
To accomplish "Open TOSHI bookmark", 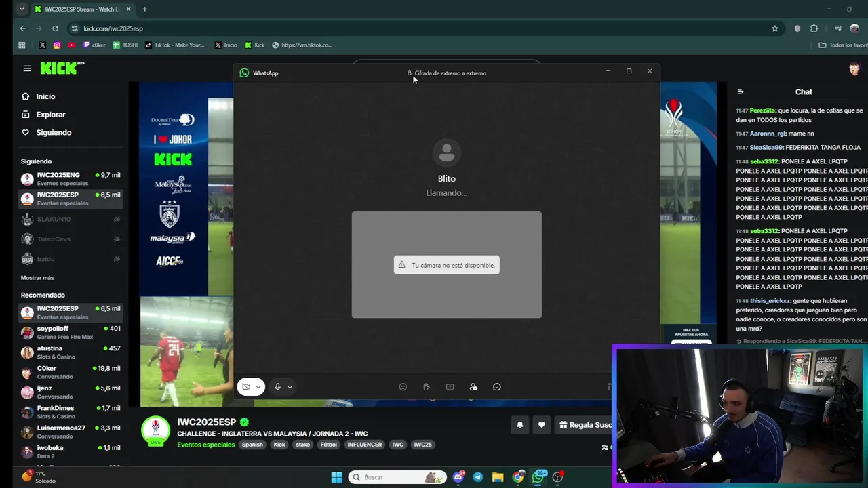I will (x=125, y=45).
